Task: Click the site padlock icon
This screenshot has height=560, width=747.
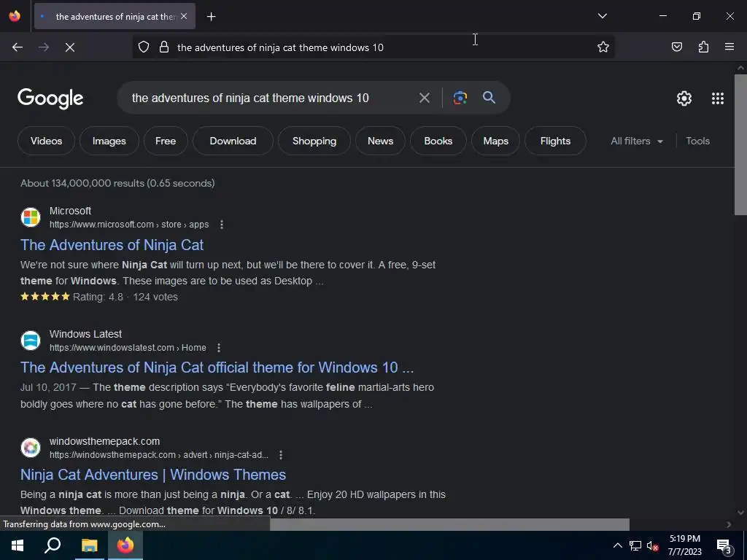Action: point(164,47)
